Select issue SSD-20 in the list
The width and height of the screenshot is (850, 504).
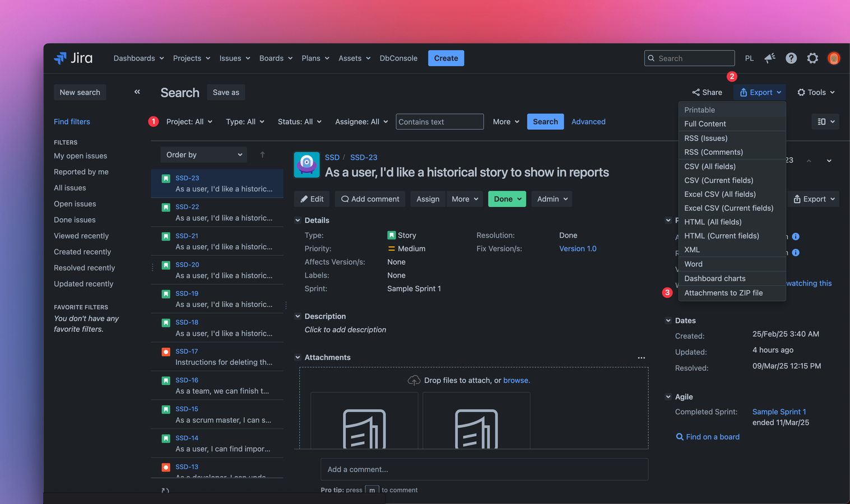tap(217, 270)
